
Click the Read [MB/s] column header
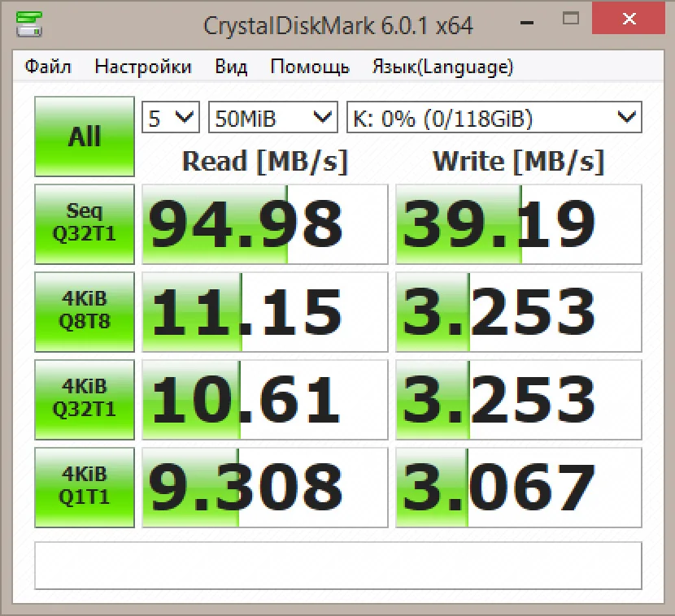click(x=265, y=161)
